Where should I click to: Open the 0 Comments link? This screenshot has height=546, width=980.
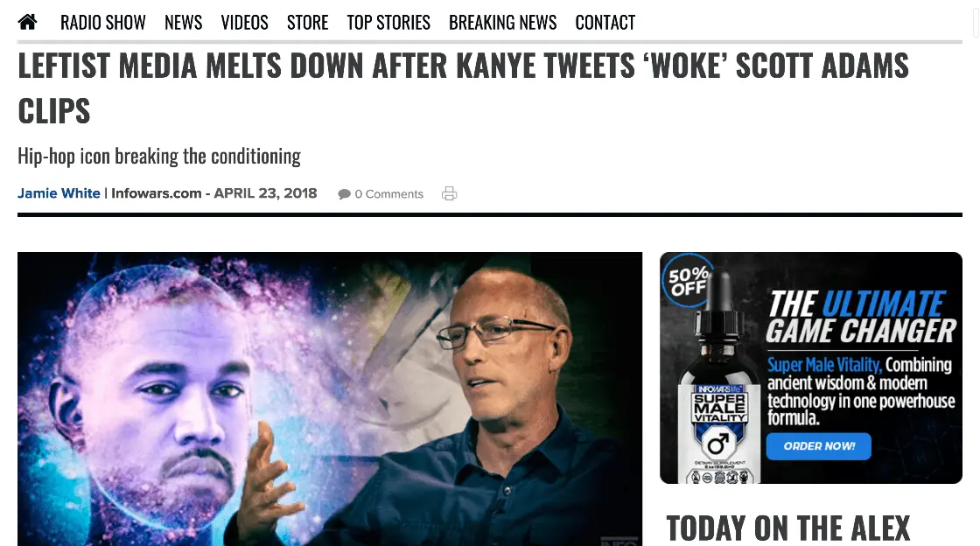click(x=388, y=194)
